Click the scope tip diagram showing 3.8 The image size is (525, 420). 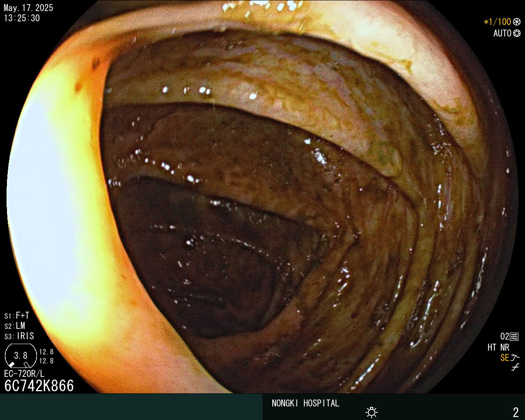(x=21, y=356)
